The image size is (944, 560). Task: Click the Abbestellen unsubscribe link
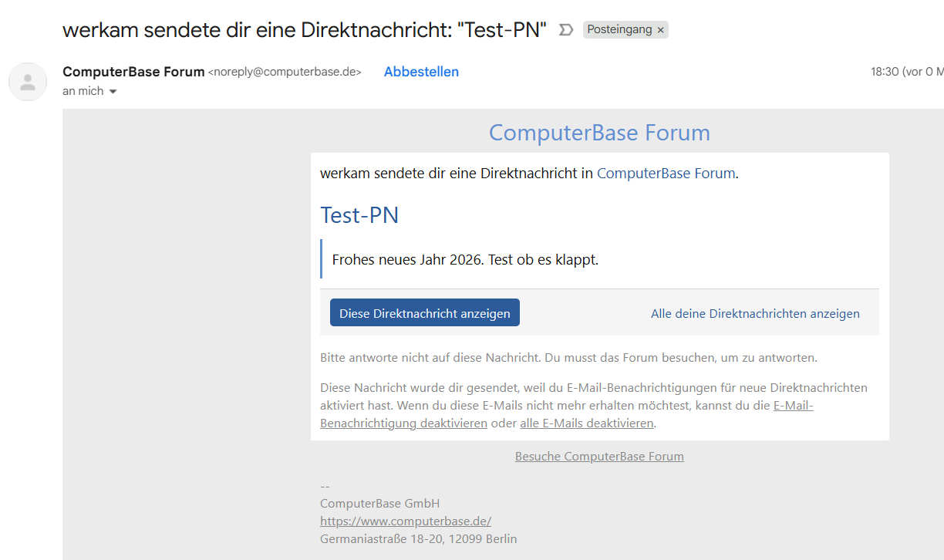[x=421, y=72]
